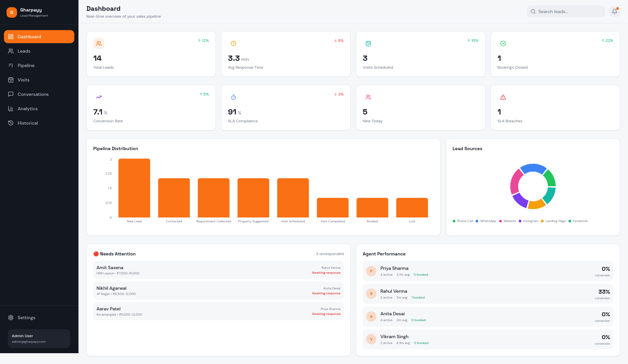Open the Dashboard menu item
Image resolution: width=628 pixels, height=364 pixels.
coord(39,37)
